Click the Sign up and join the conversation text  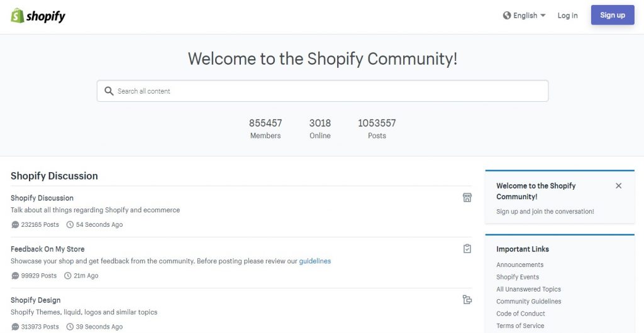tap(545, 212)
